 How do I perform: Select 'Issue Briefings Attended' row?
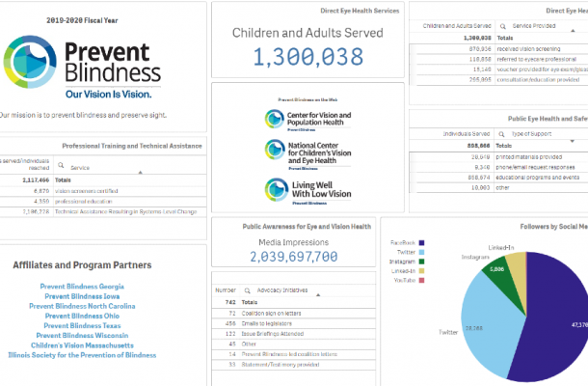pos(294,334)
